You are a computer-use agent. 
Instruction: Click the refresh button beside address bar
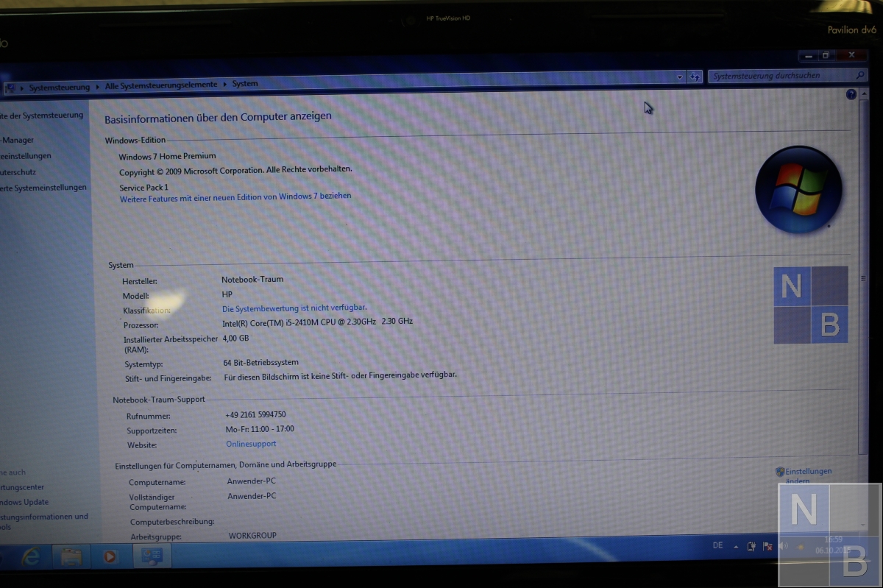tap(695, 77)
